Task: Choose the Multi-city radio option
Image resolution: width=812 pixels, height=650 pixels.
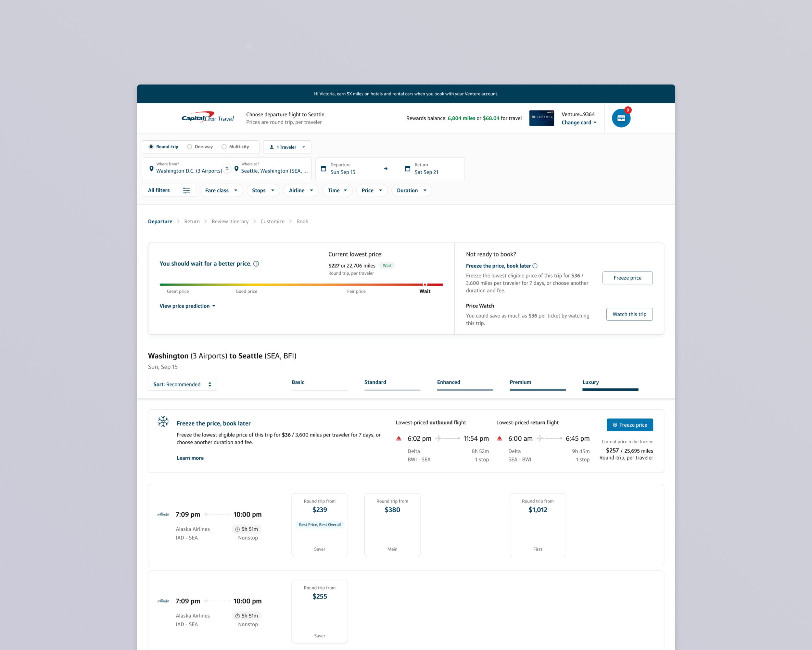Action: click(x=224, y=147)
